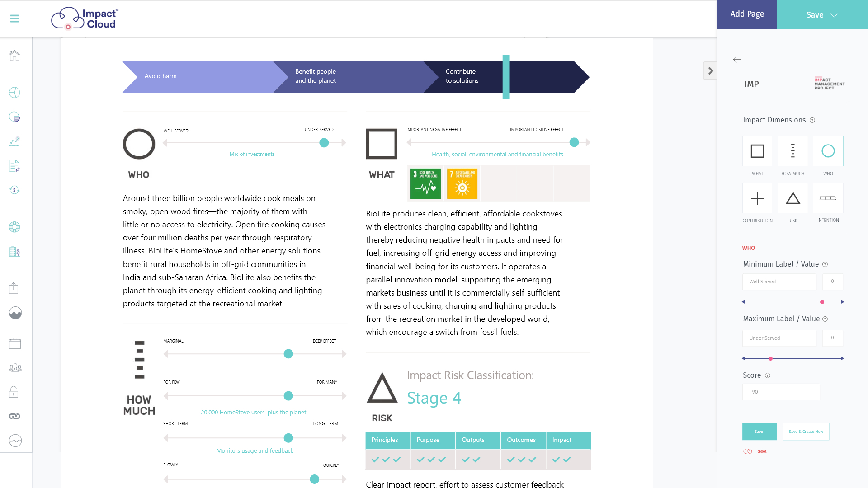The image size is (868, 488).
Task: Click Add Page button at top
Action: (x=748, y=14)
